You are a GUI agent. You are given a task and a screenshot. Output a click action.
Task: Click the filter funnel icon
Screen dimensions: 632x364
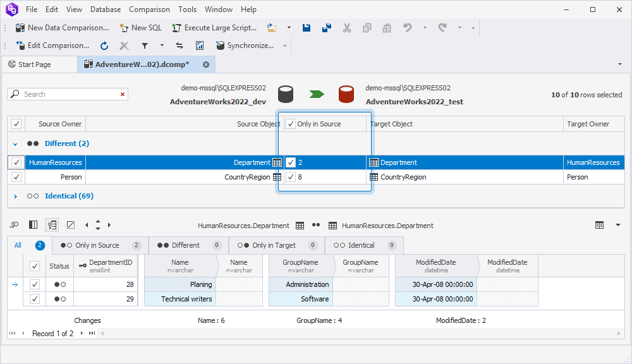pyautogui.click(x=145, y=45)
